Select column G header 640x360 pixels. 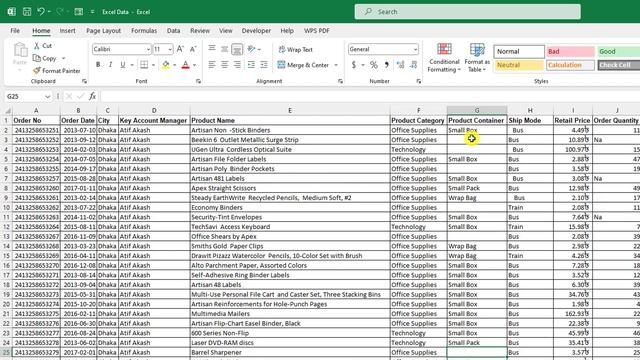(x=477, y=110)
